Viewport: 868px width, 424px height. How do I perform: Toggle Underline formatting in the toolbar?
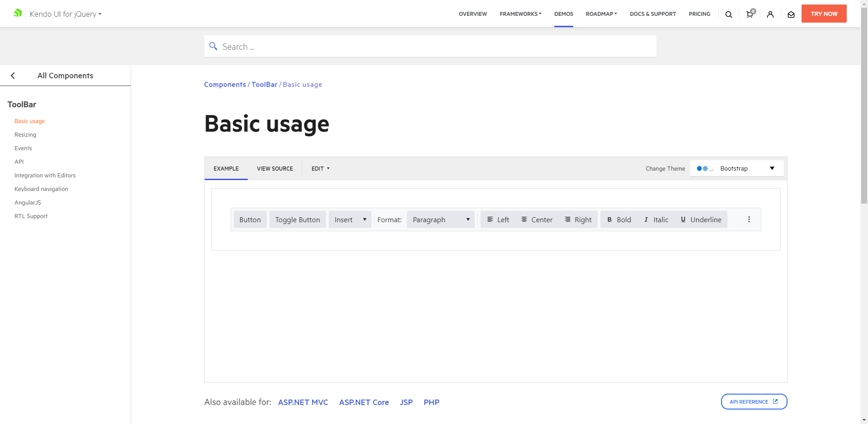click(x=701, y=219)
